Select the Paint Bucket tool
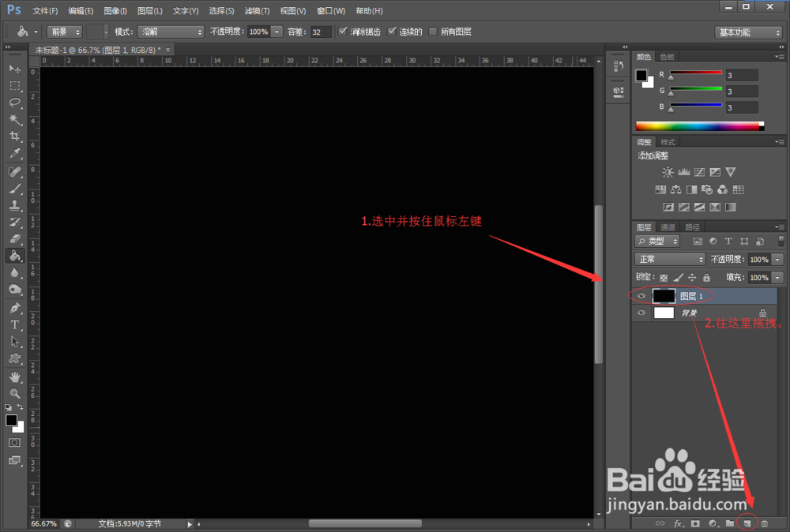Screen dimensions: 790x532 pos(15,255)
